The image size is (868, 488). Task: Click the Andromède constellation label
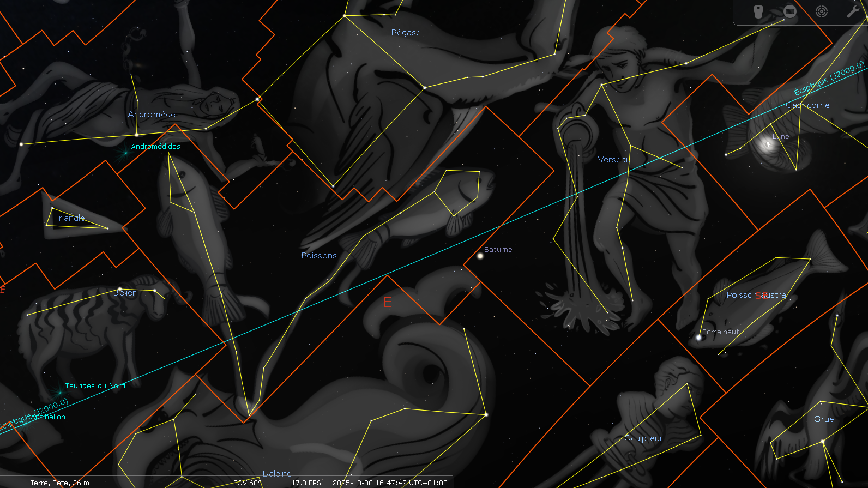pos(152,115)
